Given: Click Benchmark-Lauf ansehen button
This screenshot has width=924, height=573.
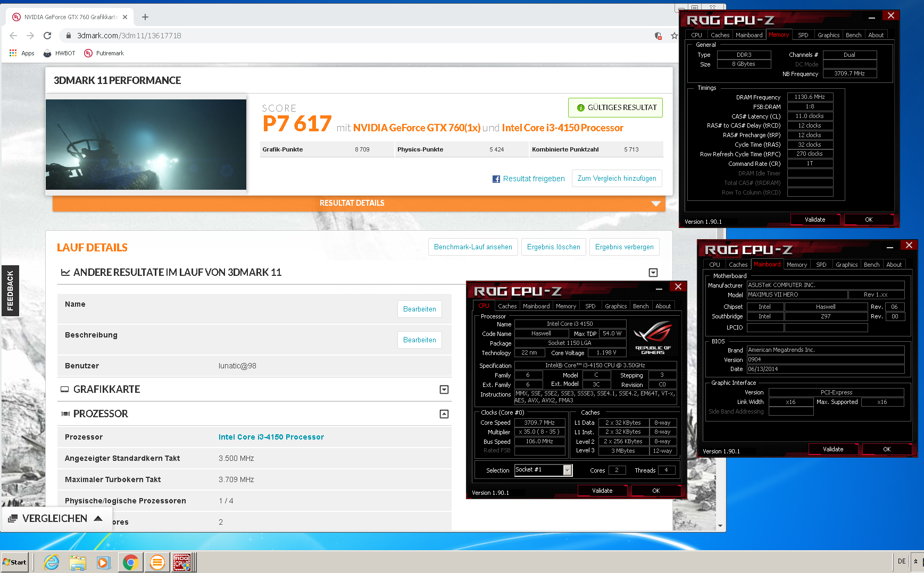Looking at the screenshot, I should [473, 247].
